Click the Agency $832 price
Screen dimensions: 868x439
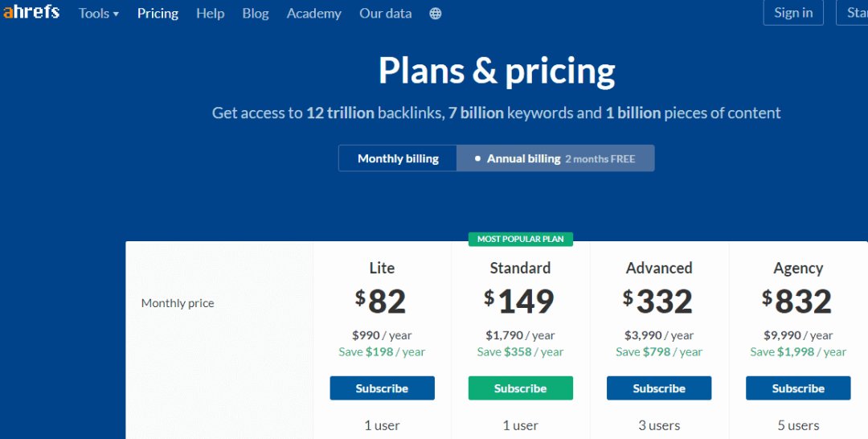(x=798, y=302)
